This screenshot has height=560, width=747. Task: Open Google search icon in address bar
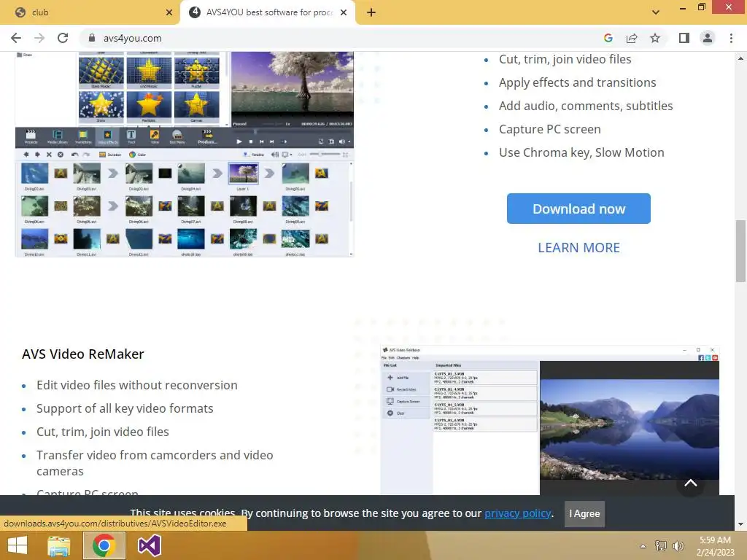(x=608, y=38)
